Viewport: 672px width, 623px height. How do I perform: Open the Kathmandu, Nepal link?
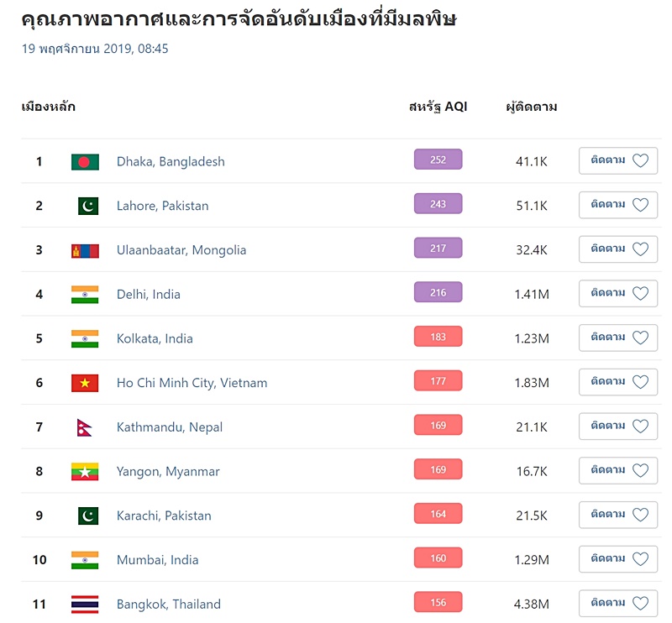[170, 427]
